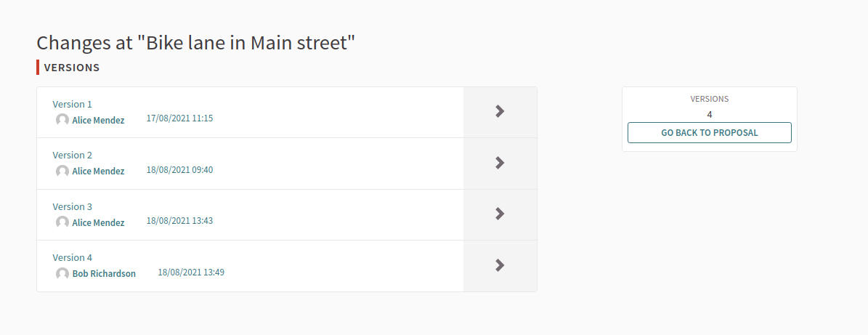Open the Version 3 title link

pos(72,206)
